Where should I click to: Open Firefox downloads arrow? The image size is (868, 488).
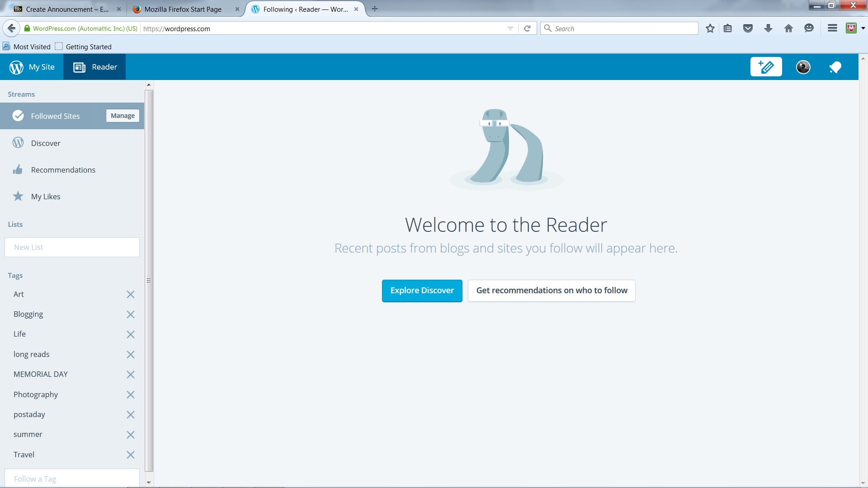pyautogui.click(x=768, y=28)
